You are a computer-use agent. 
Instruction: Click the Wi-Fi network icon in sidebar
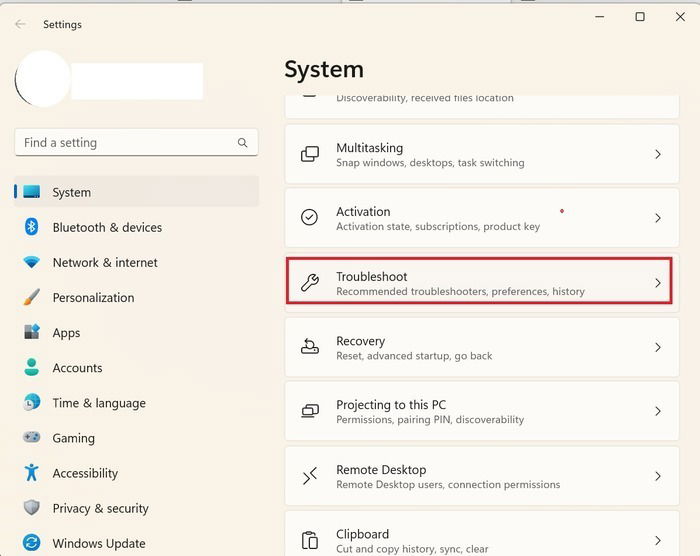(x=32, y=262)
